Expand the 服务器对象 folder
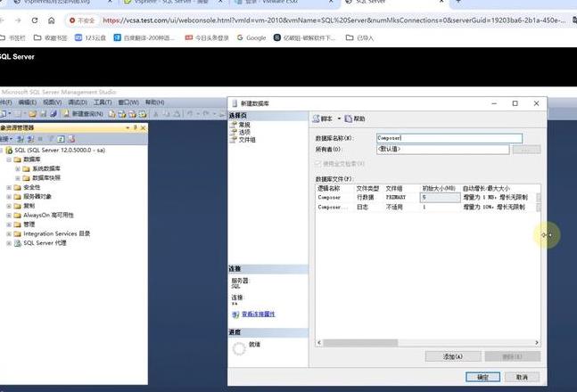Screen dimensions: 577x392 point(9,197)
